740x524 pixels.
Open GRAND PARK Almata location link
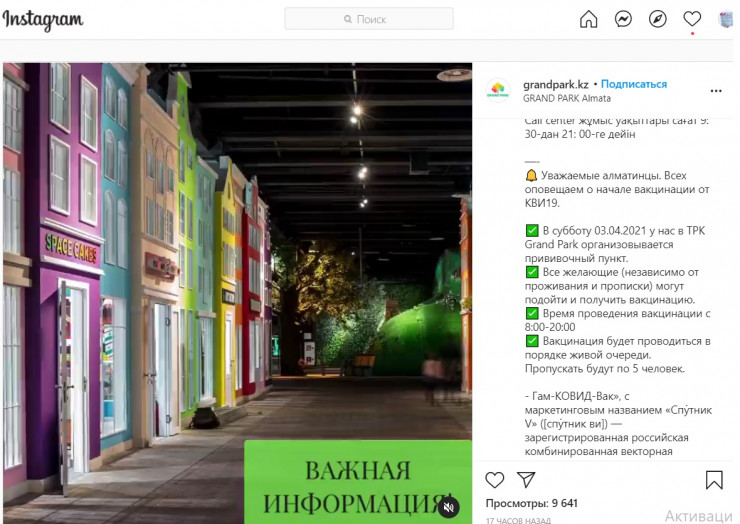pyautogui.click(x=567, y=98)
